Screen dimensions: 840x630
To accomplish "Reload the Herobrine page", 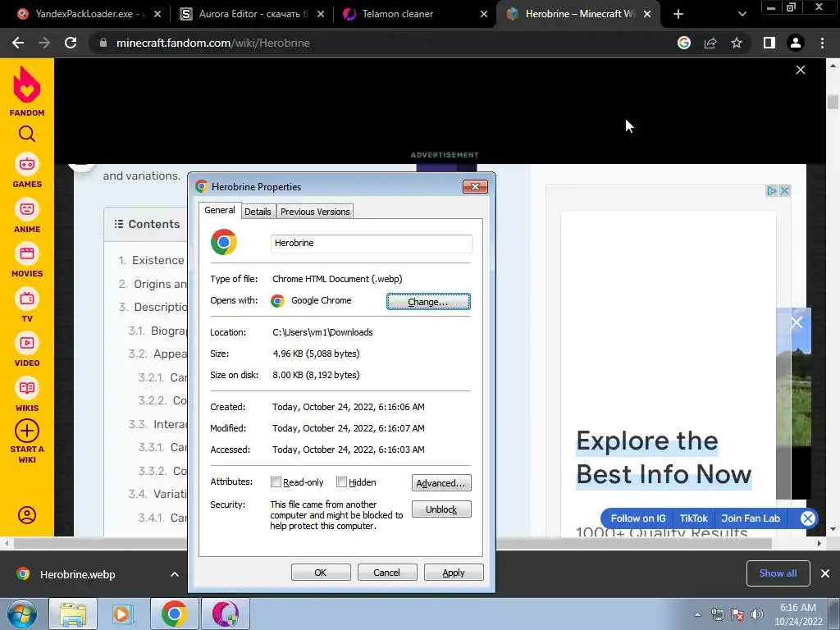I will (x=71, y=43).
